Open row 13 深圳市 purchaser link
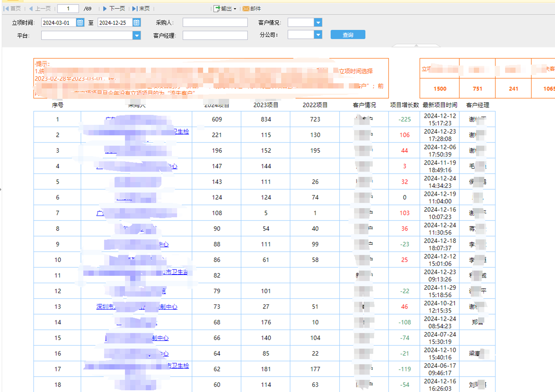This screenshot has width=555, height=392. [x=106, y=307]
